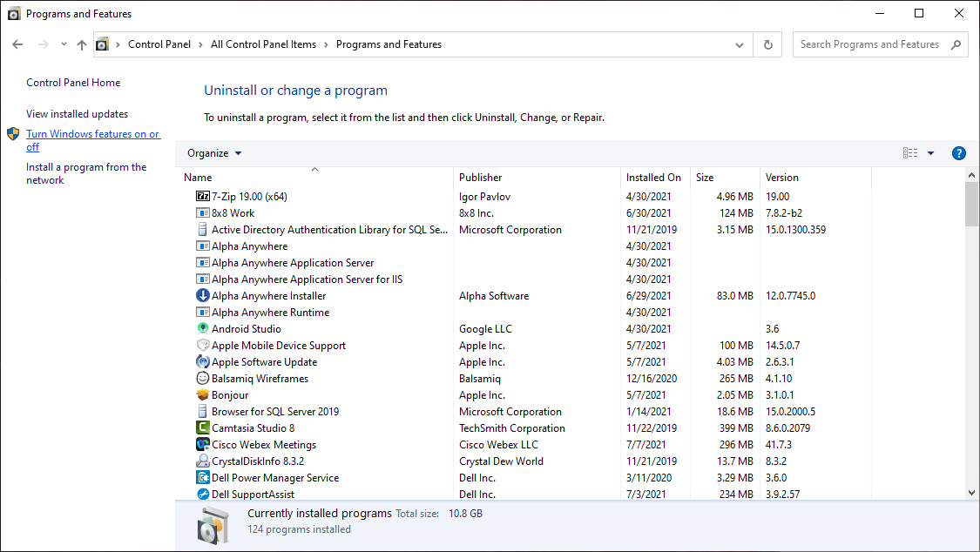This screenshot has width=980, height=552.
Task: Click the Camtasia Studio 8 icon
Action: pos(202,427)
